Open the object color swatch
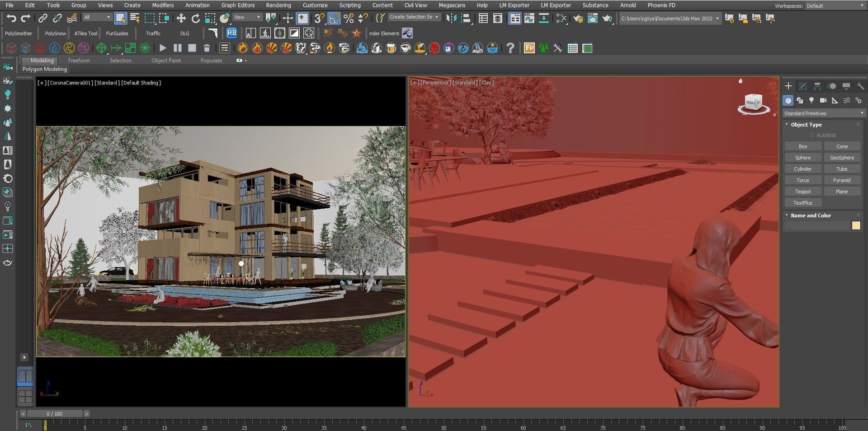The height and width of the screenshot is (431, 868). coord(856,225)
